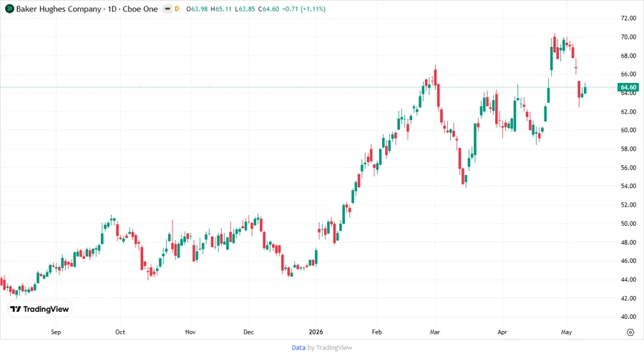The width and height of the screenshot is (644, 356).
Task: Click the Apr time axis label
Action: (502, 332)
